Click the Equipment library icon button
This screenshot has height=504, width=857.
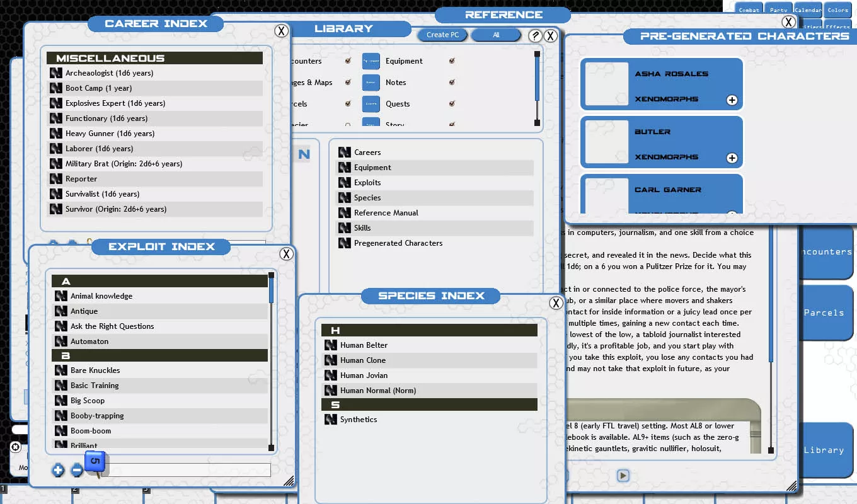click(371, 61)
